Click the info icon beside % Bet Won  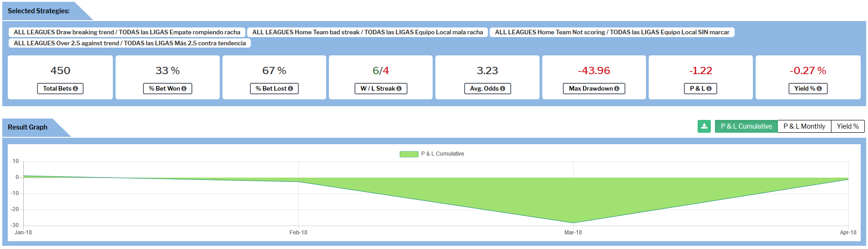point(184,89)
